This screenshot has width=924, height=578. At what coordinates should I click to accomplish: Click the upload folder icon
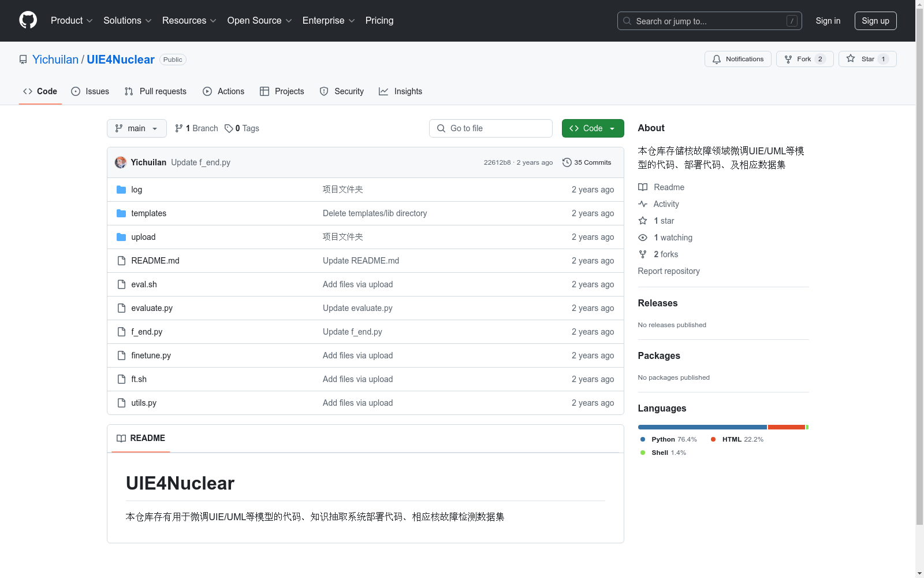(x=121, y=237)
